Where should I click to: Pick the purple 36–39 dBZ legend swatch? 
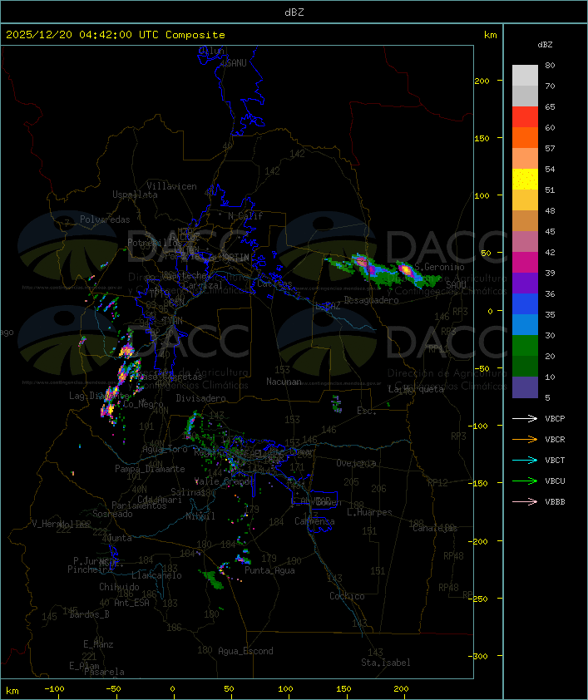[x=525, y=283]
